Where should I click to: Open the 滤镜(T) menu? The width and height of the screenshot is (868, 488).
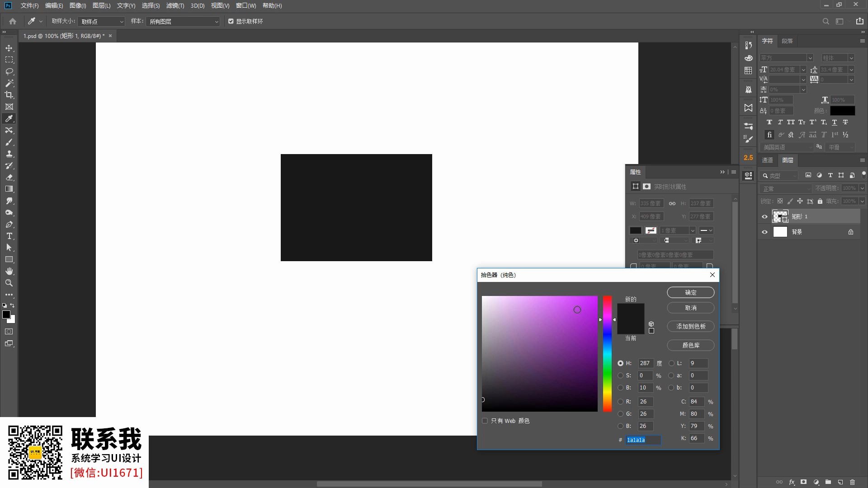click(x=175, y=5)
